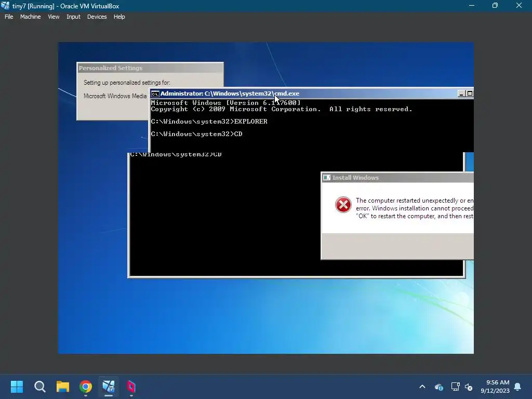Open the notifications bell icon
The height and width of the screenshot is (399, 532).
pos(518,387)
